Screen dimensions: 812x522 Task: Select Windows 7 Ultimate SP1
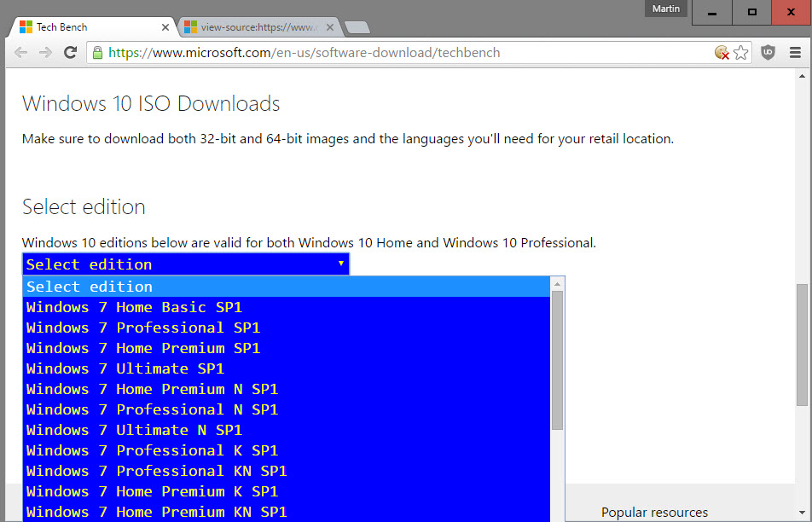[x=287, y=368]
